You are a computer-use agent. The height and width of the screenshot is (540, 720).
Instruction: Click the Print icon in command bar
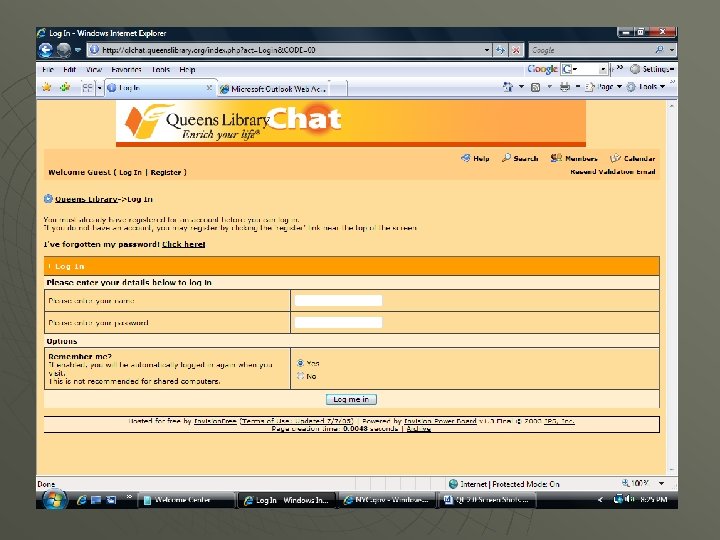pos(565,87)
